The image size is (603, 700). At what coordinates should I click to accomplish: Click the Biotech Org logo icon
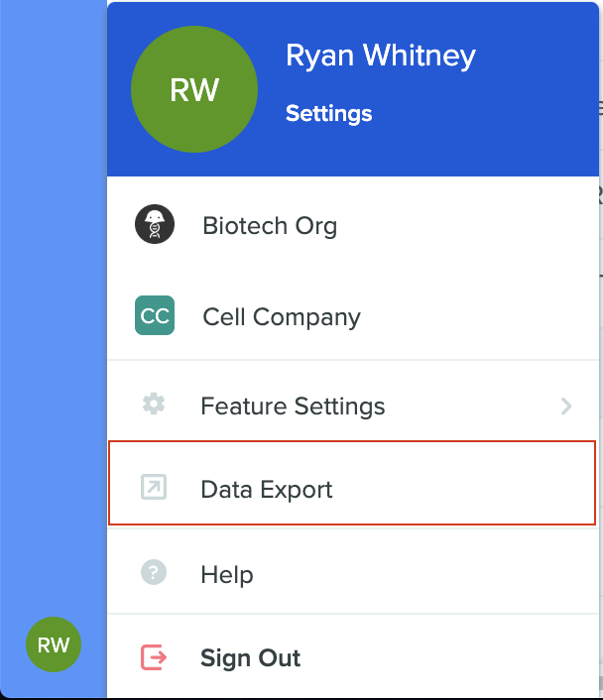[x=155, y=224]
